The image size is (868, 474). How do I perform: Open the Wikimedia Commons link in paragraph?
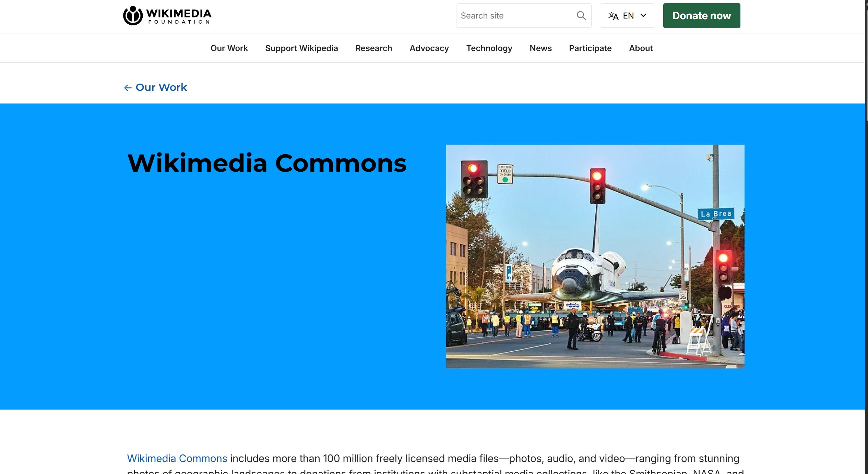point(177,458)
